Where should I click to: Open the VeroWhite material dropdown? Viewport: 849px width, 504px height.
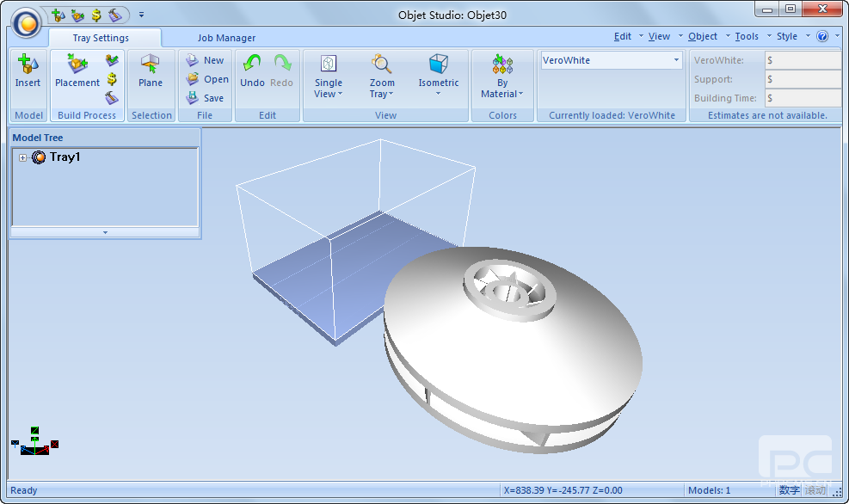pos(676,60)
